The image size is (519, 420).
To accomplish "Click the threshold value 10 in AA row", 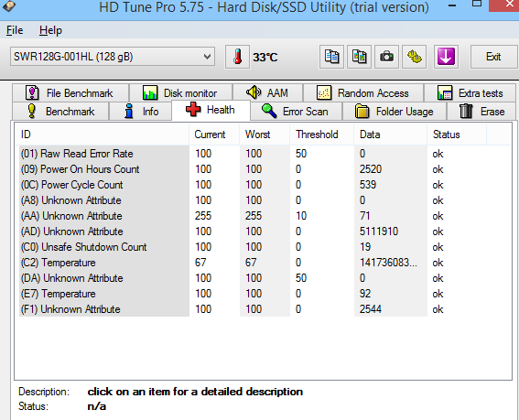I will tap(301, 216).
